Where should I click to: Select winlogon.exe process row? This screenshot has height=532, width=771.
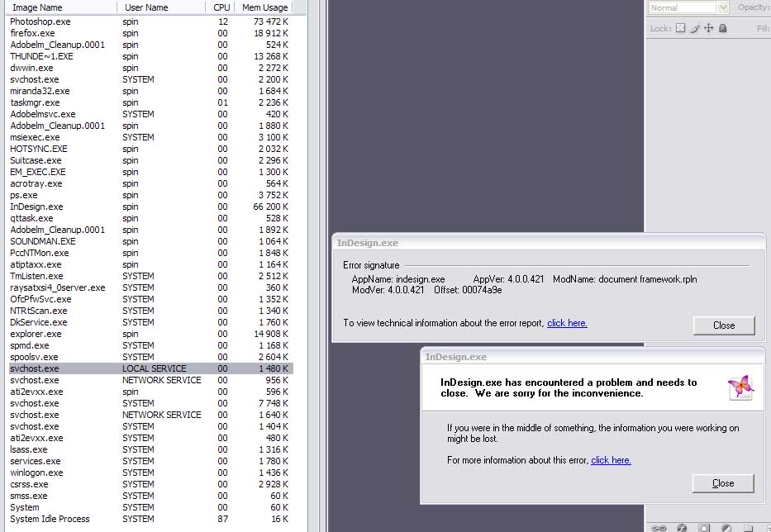click(151, 473)
